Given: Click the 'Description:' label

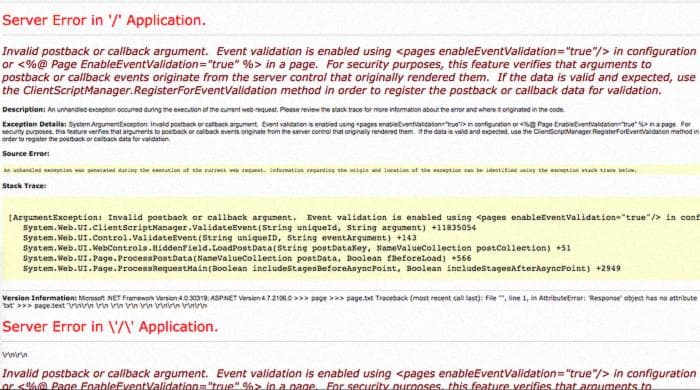Looking at the screenshot, I should click(x=24, y=109).
